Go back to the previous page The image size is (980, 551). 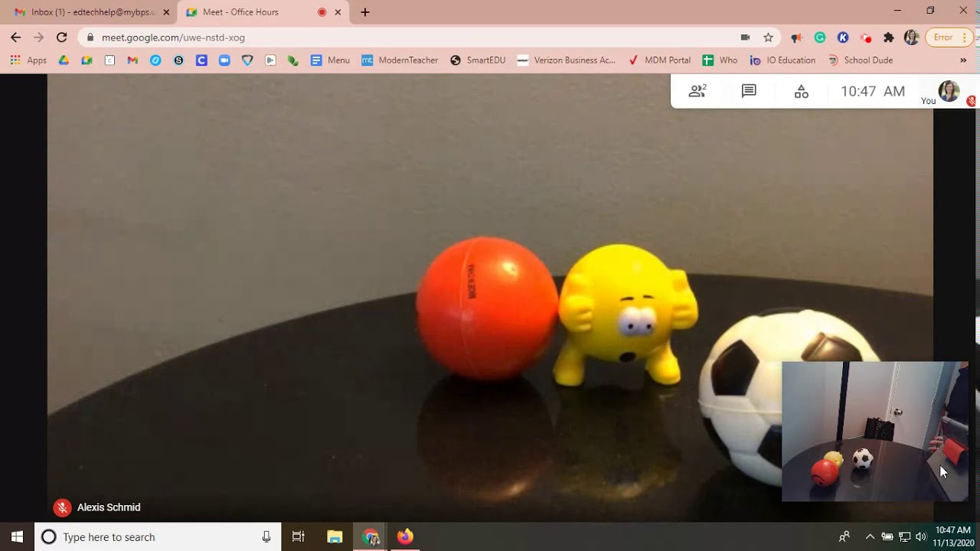[15, 37]
